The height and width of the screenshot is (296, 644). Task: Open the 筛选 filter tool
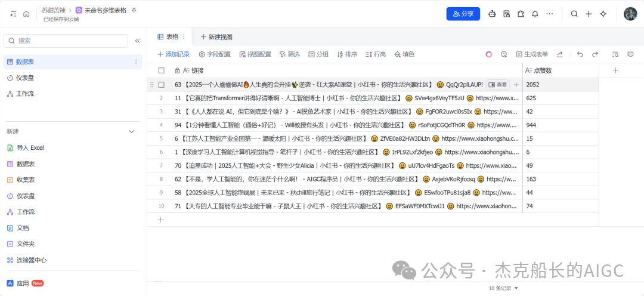coord(290,54)
